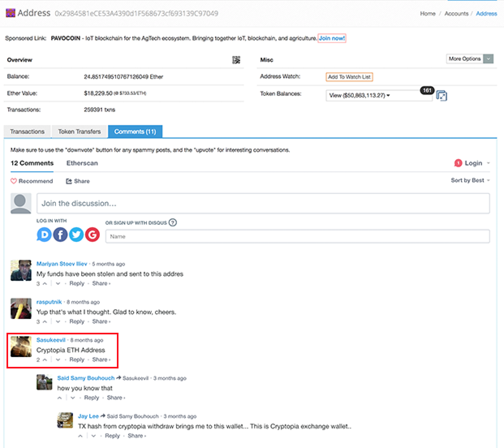
Task: Switch to the Token Transfers tab
Action: tap(79, 131)
